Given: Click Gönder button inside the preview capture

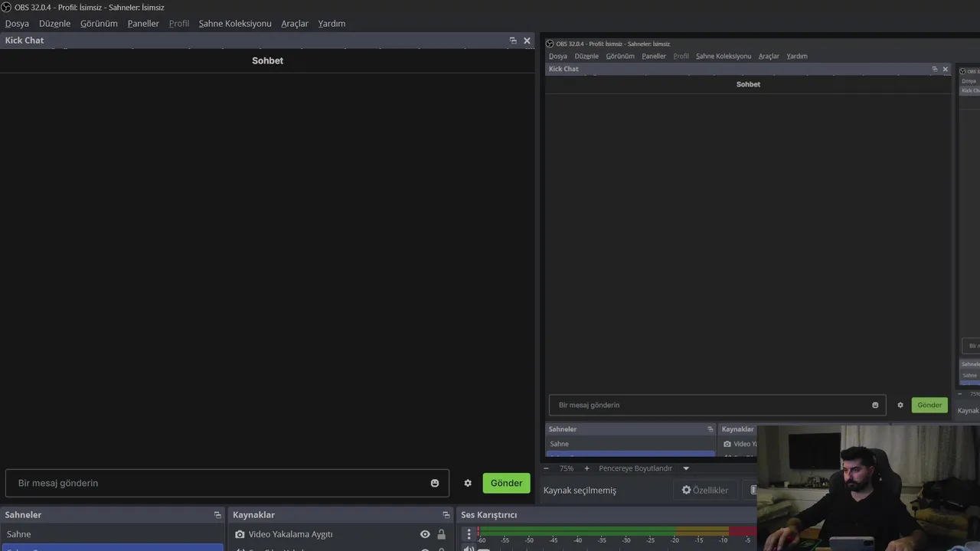Looking at the screenshot, I should click(929, 405).
